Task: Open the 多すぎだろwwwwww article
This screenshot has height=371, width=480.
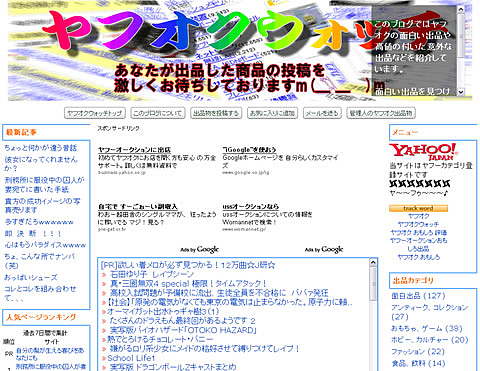Action: [x=39, y=222]
